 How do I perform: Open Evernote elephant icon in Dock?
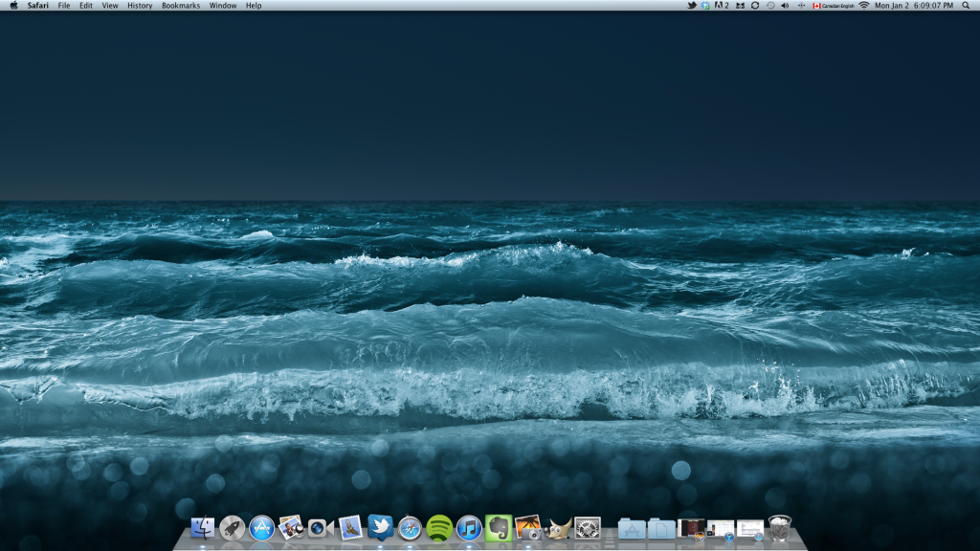point(498,528)
